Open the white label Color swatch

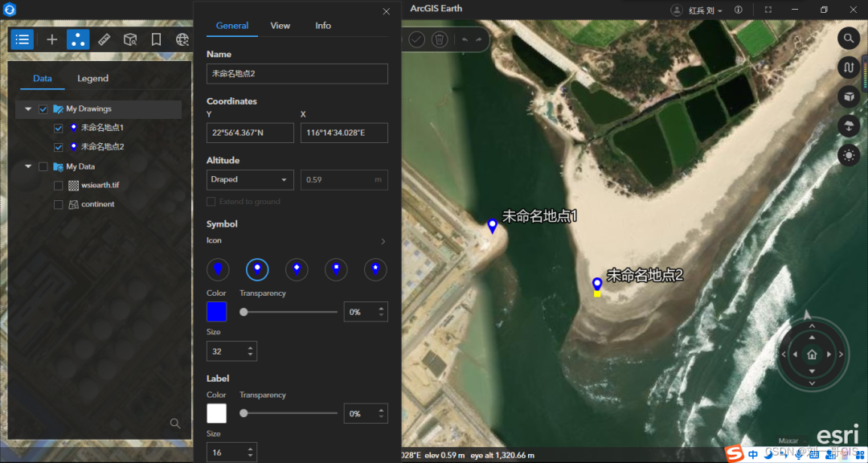click(216, 414)
